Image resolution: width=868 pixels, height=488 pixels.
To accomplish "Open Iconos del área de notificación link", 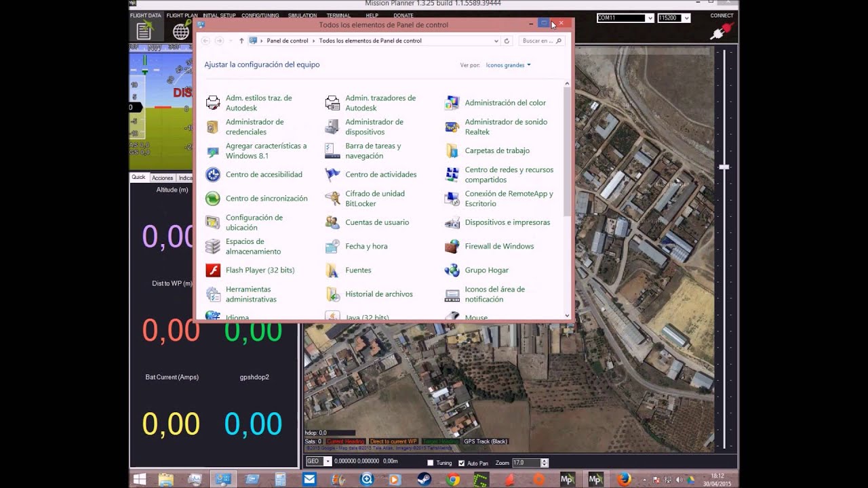I will pos(495,294).
